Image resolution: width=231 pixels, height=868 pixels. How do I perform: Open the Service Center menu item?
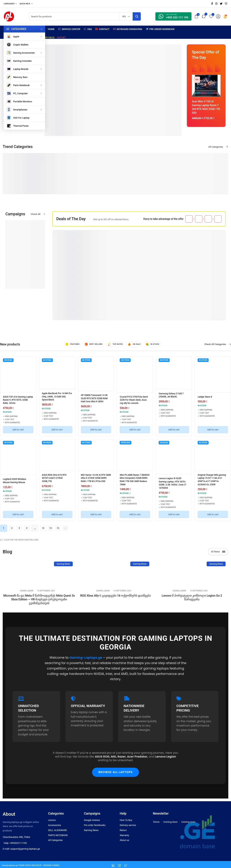tap(69, 29)
